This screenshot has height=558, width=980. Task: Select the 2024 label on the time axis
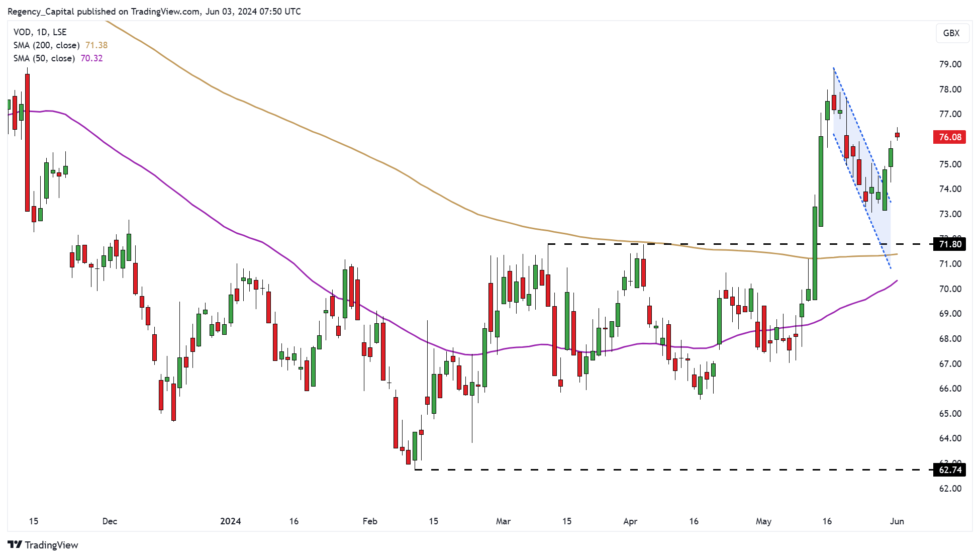tap(231, 522)
